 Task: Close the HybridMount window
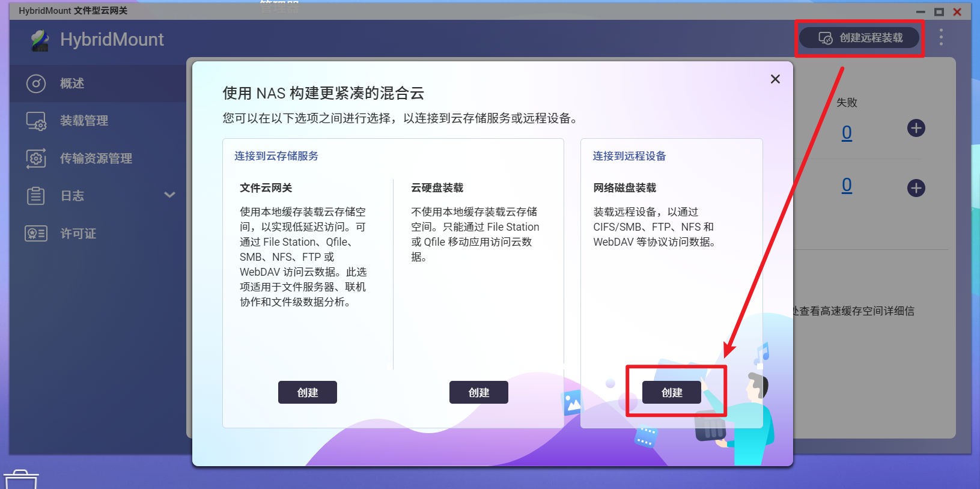957,11
